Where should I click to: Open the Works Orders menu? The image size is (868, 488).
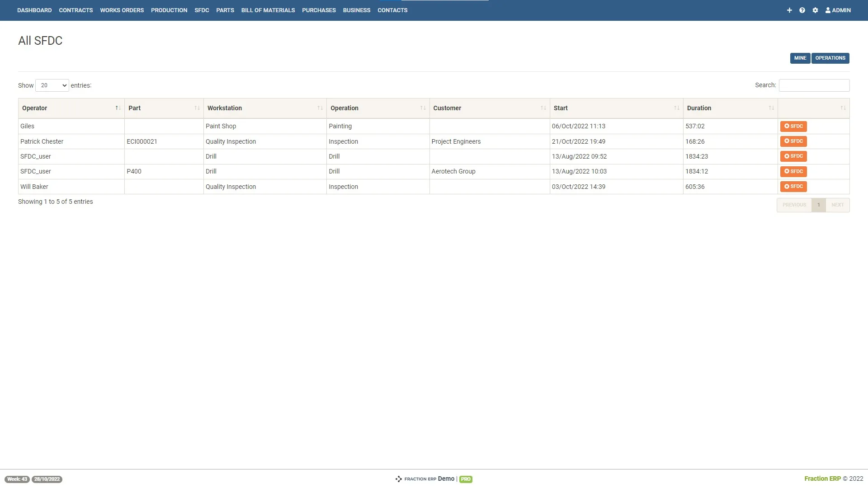pos(122,10)
